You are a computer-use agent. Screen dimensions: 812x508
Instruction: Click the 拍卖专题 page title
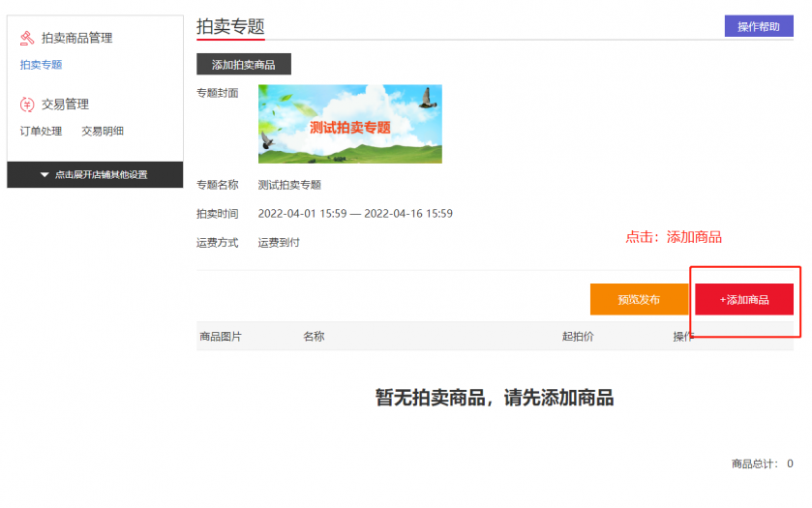230,26
